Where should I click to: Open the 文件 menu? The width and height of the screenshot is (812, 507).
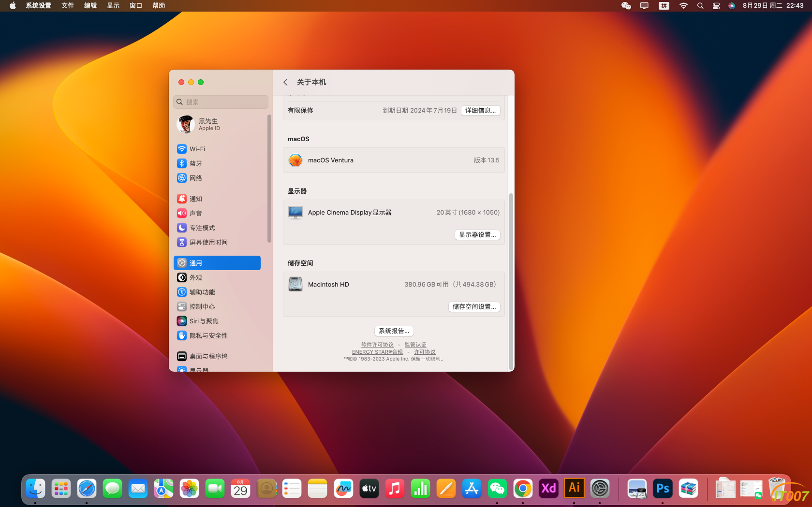(x=68, y=6)
